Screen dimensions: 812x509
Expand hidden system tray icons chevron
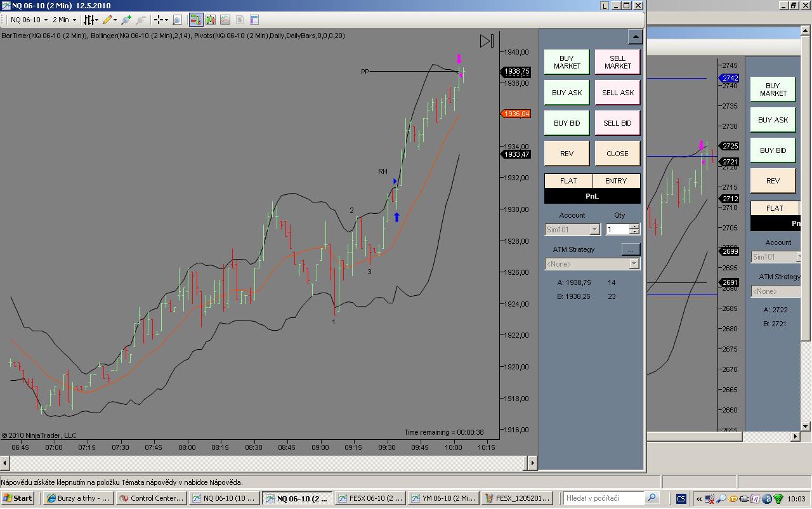[x=699, y=499]
